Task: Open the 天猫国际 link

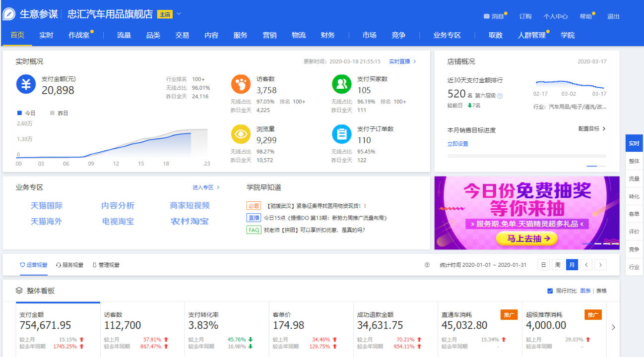Action: (x=47, y=205)
